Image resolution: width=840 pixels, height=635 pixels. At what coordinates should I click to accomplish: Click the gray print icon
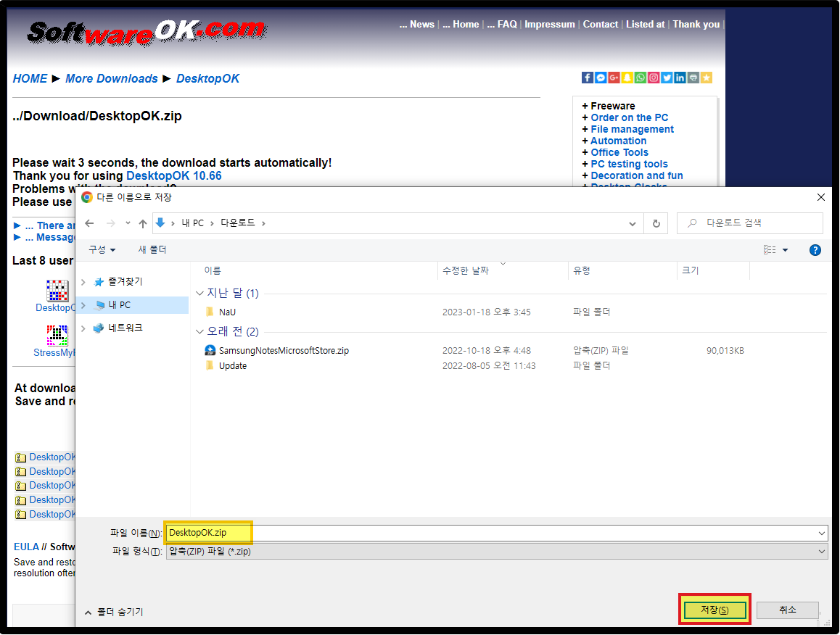[693, 78]
